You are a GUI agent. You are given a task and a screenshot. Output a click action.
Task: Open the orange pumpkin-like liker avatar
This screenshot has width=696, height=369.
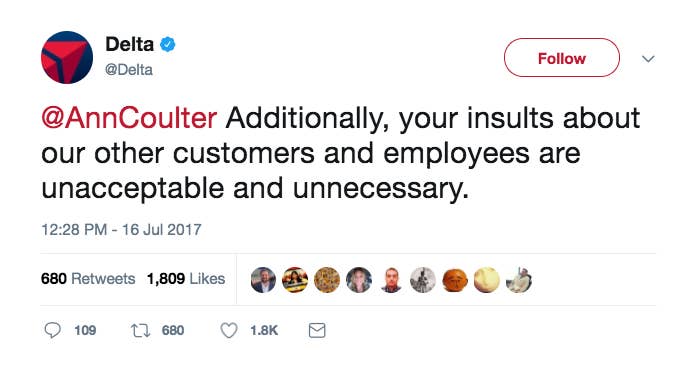455,280
